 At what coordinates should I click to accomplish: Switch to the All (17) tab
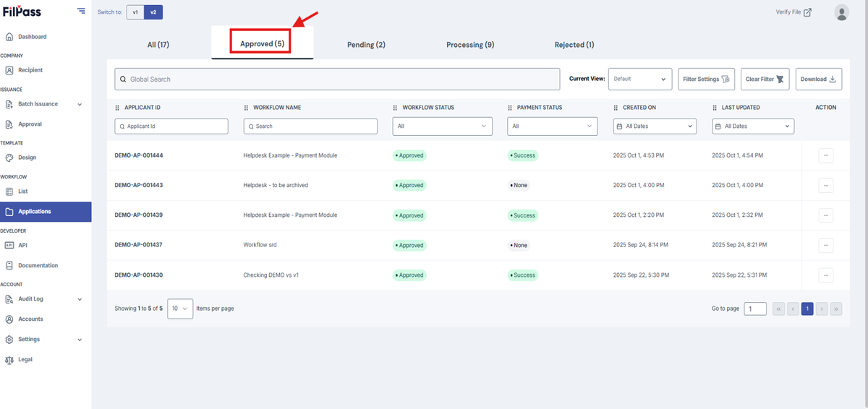pos(158,45)
